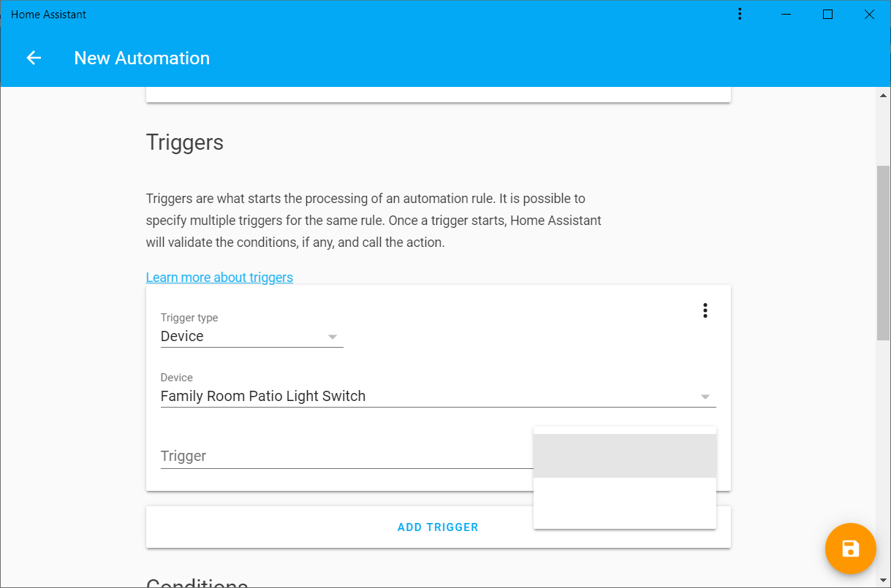Close the Home Assistant window
The width and height of the screenshot is (891, 588).
point(869,15)
